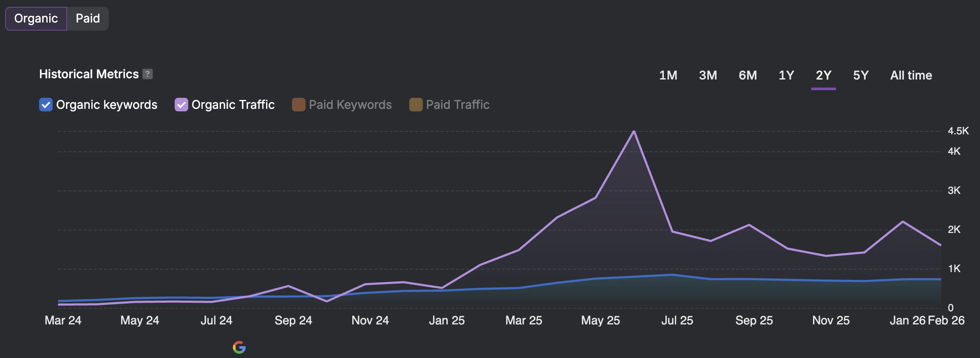The width and height of the screenshot is (980, 358).
Task: Click the Historical Metrics help question icon
Action: tap(147, 74)
